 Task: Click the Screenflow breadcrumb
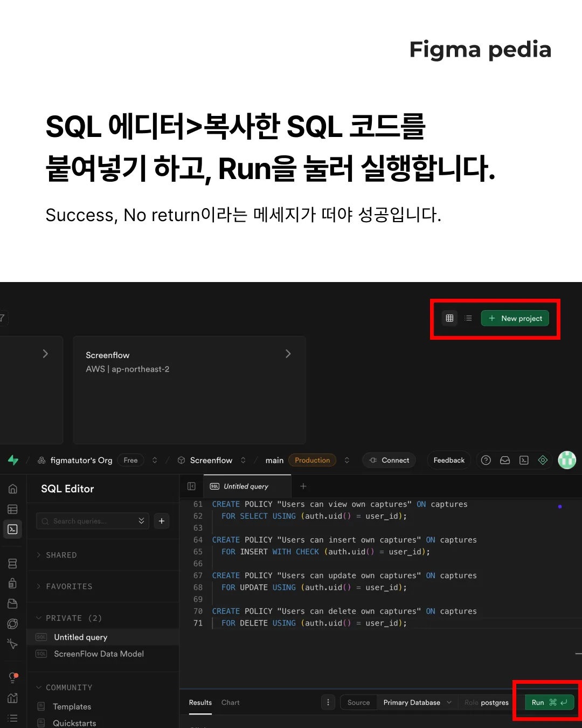211,460
